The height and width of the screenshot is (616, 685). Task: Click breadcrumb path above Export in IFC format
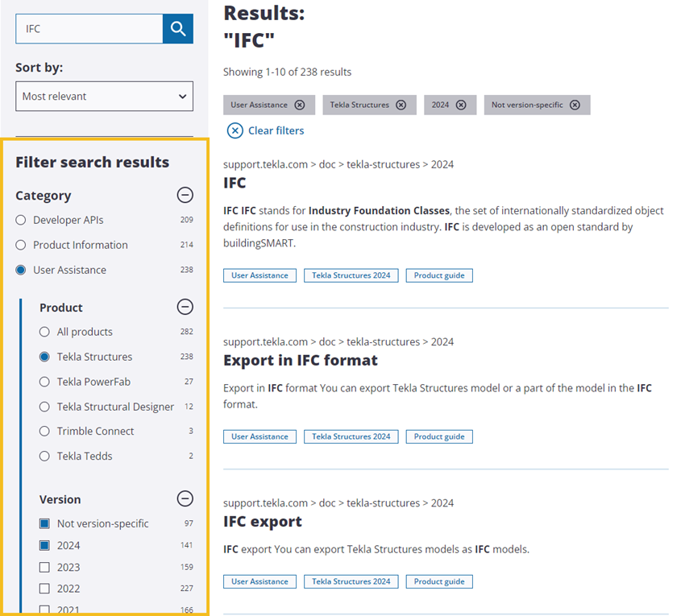pyautogui.click(x=338, y=342)
